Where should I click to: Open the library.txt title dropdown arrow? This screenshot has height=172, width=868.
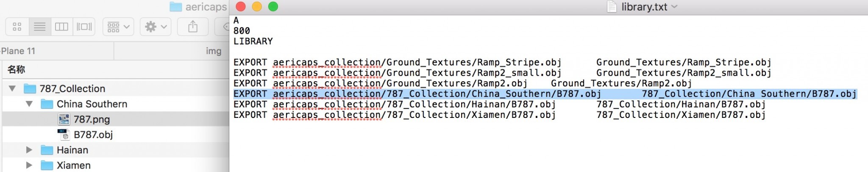(675, 7)
